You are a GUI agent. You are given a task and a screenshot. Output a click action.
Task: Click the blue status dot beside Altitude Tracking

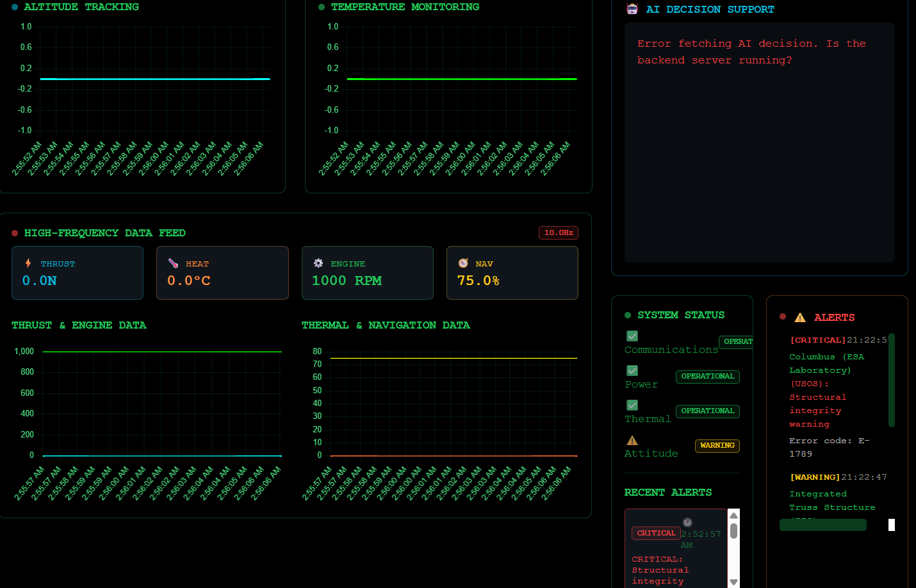pyautogui.click(x=15, y=7)
